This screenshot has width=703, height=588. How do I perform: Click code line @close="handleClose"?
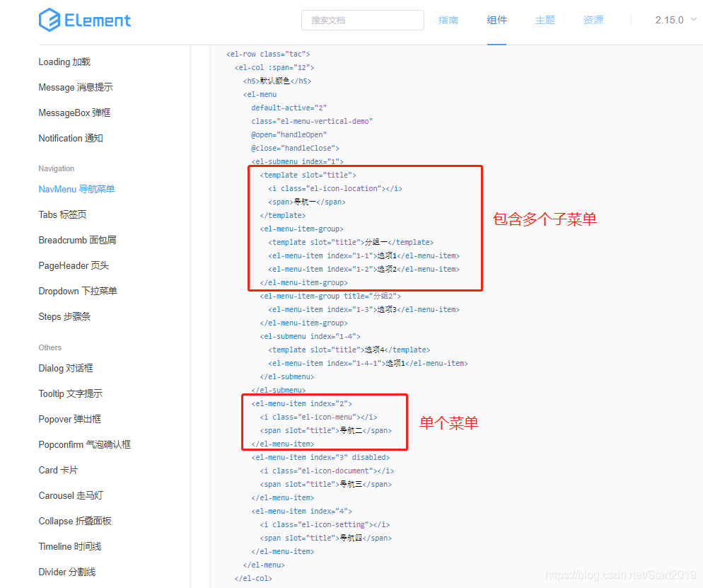[295, 149]
